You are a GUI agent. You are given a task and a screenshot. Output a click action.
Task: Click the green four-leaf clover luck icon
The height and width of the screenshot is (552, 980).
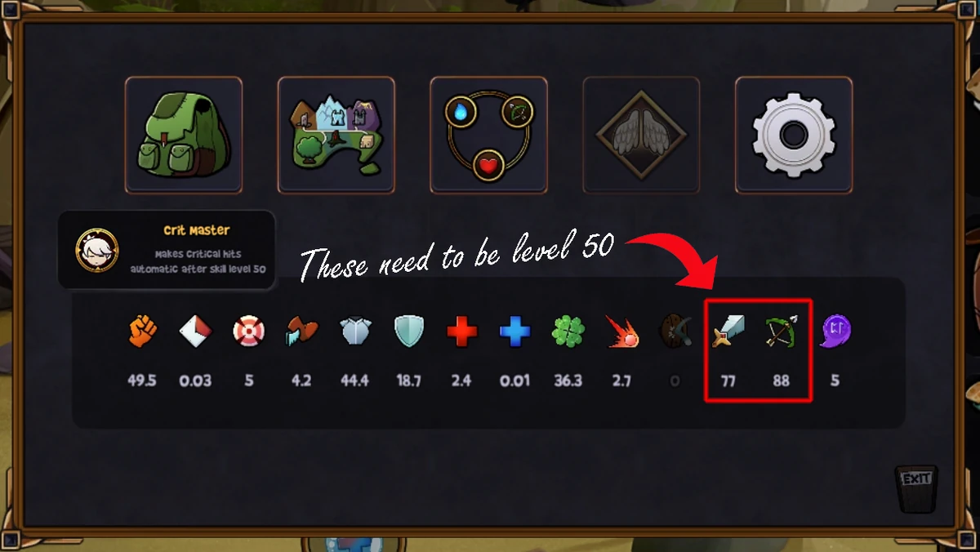(568, 332)
